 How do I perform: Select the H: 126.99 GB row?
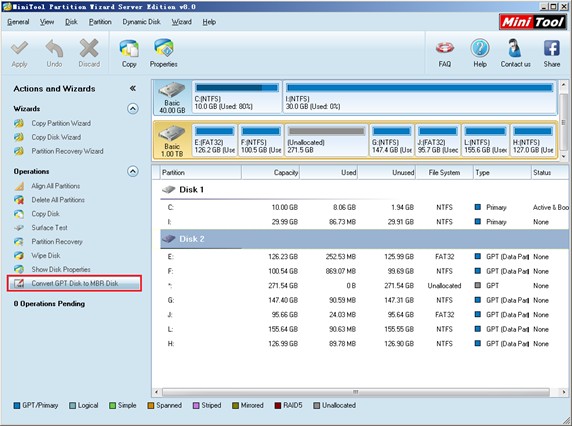364,344
